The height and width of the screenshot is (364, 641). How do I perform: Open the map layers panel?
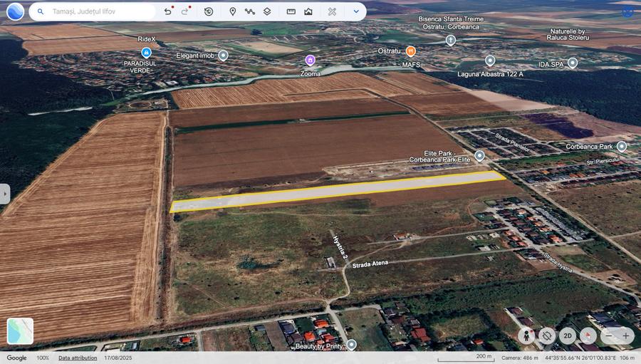pyautogui.click(x=267, y=11)
